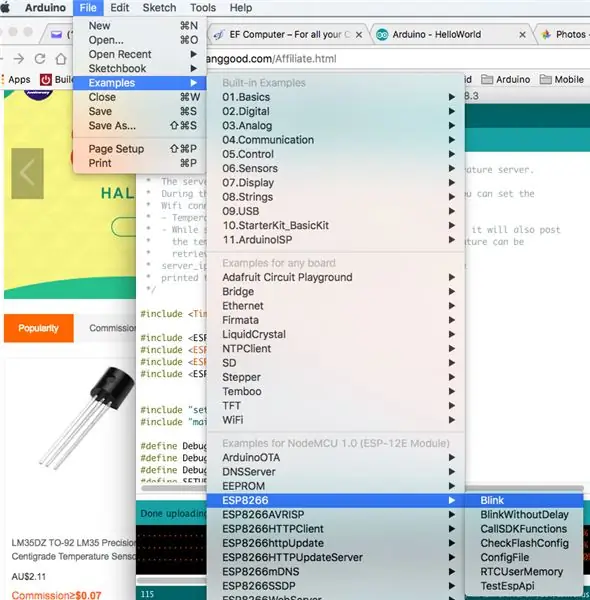Open Adafruit Circuit Playground examples
The height and width of the screenshot is (600, 590).
coord(336,277)
